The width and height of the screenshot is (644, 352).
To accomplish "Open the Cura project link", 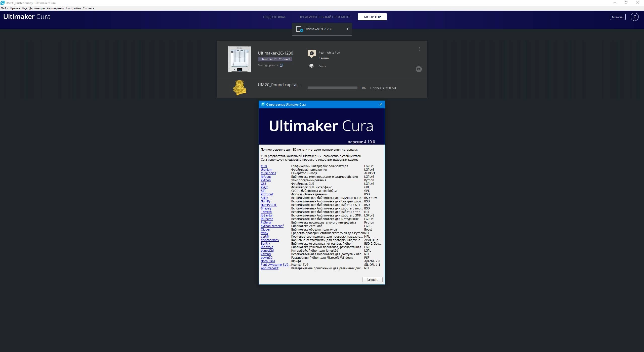I will click(264, 166).
